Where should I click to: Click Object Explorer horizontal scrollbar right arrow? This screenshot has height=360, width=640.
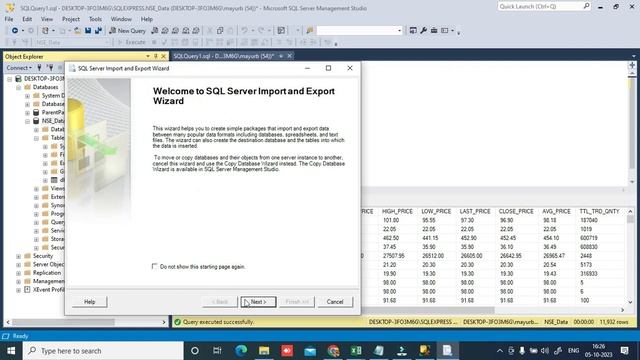(164, 322)
